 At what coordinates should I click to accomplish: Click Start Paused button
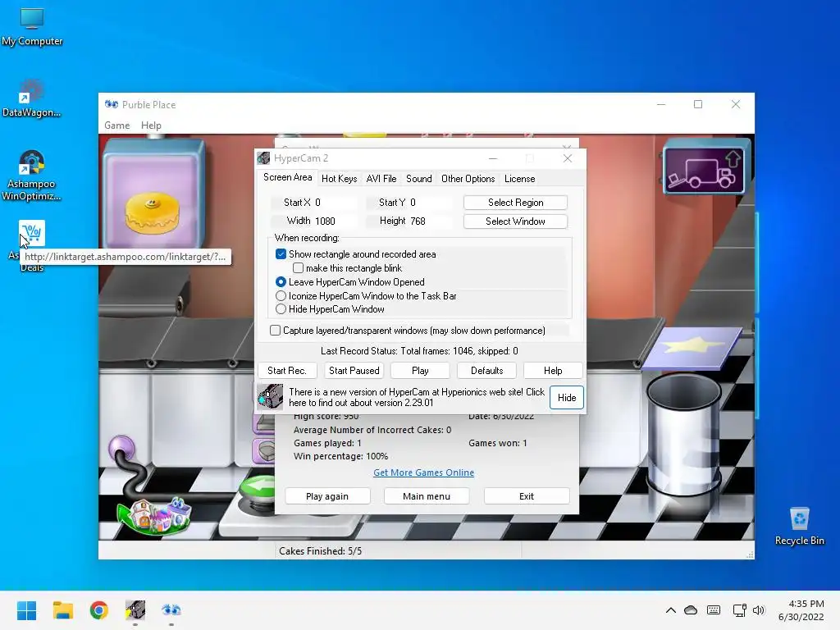pyautogui.click(x=354, y=371)
